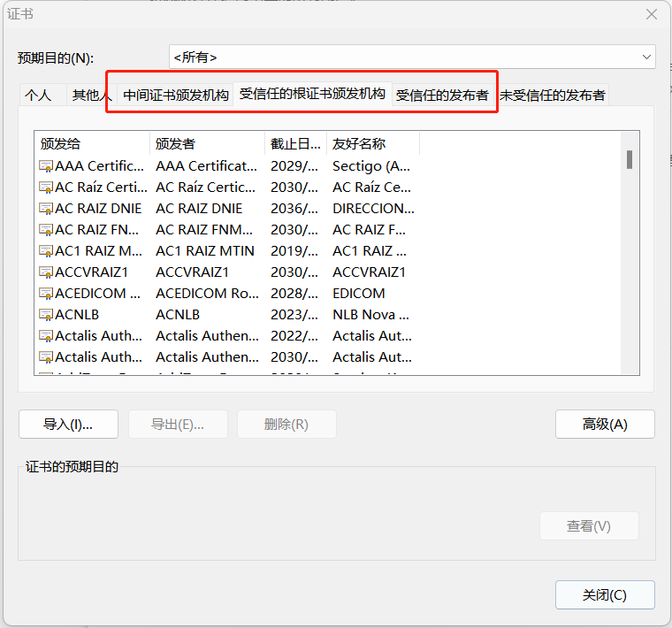Sort by the 截止日... column header

tap(296, 143)
